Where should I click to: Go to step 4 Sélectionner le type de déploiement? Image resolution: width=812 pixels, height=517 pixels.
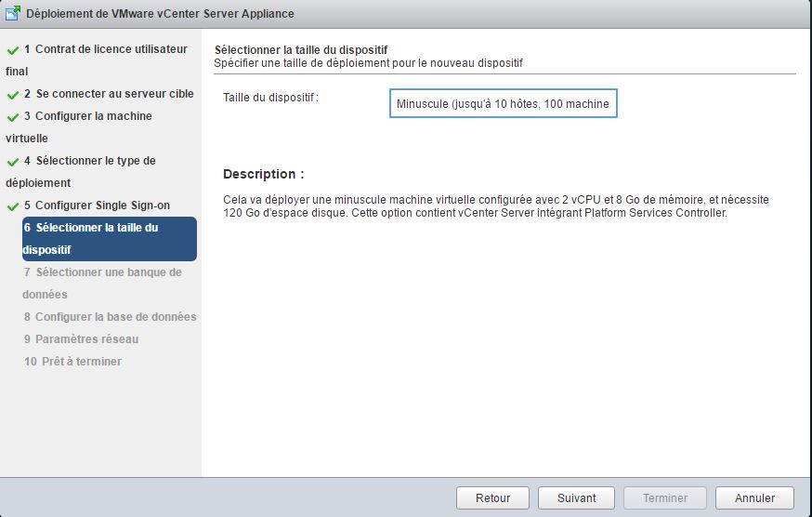coord(81,172)
